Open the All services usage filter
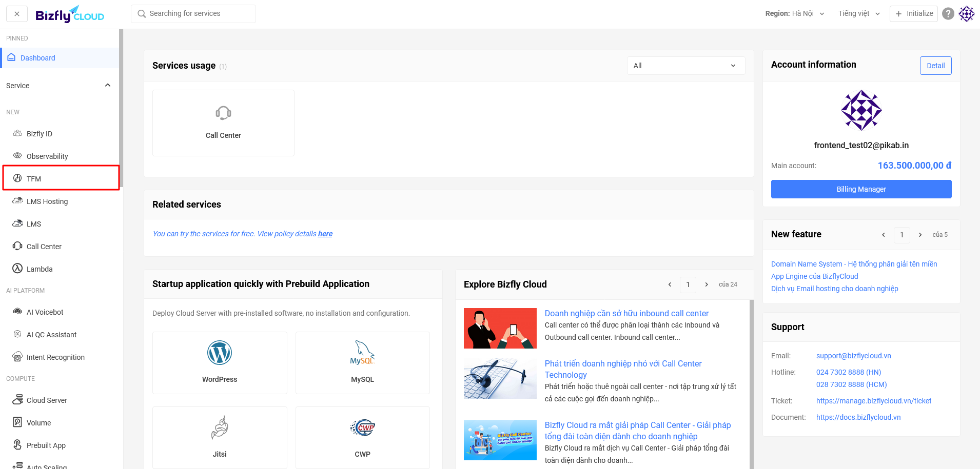Screen dimensions: 980x469 [x=685, y=66]
